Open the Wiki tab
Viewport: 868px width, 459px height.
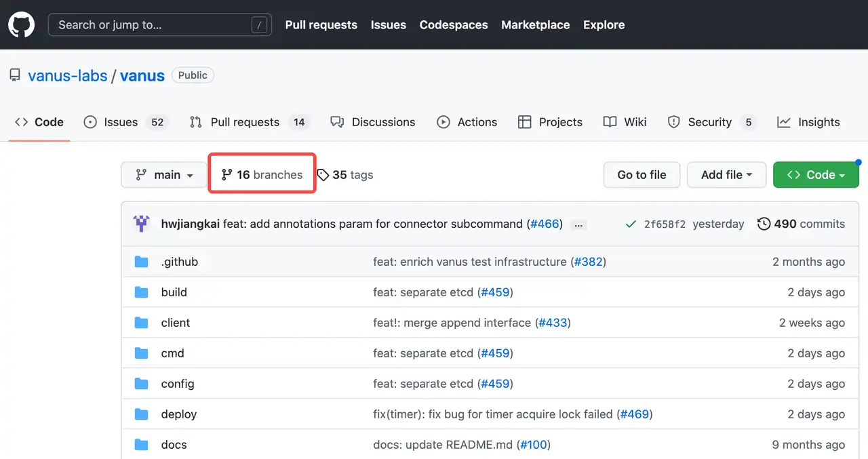(x=625, y=122)
